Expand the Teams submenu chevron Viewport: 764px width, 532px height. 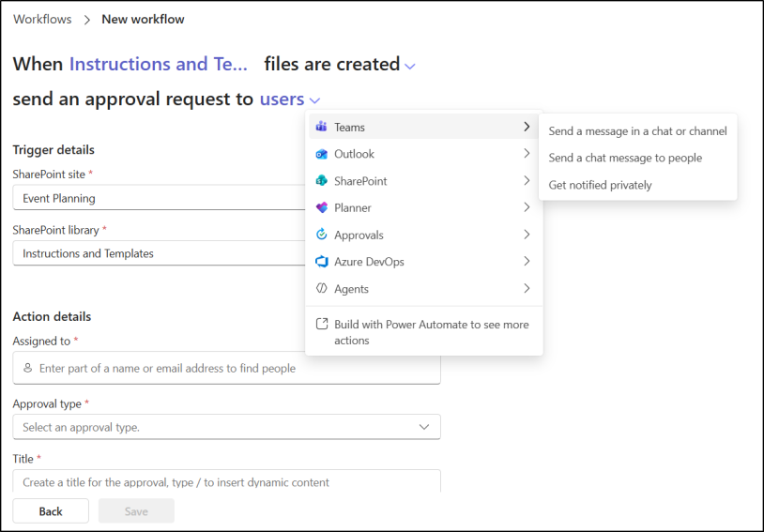click(x=527, y=127)
